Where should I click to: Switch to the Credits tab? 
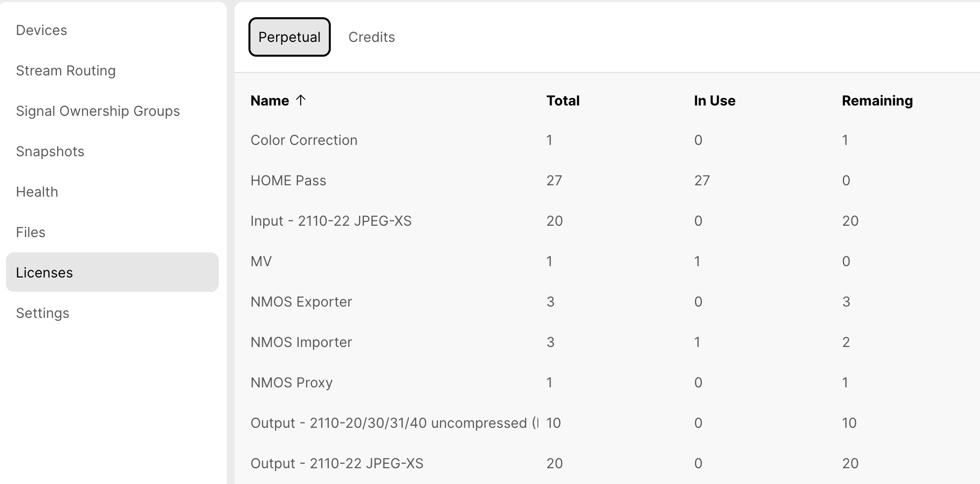click(x=371, y=37)
